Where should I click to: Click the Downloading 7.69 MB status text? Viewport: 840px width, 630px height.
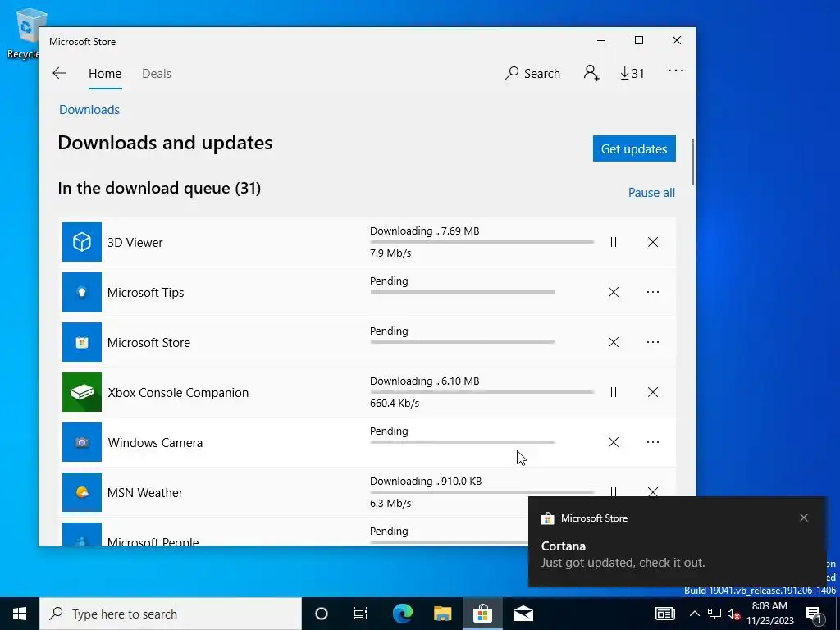tap(424, 231)
